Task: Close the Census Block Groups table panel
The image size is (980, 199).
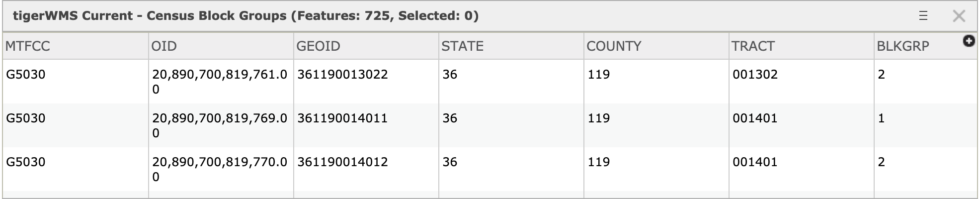Action: pyautogui.click(x=959, y=16)
